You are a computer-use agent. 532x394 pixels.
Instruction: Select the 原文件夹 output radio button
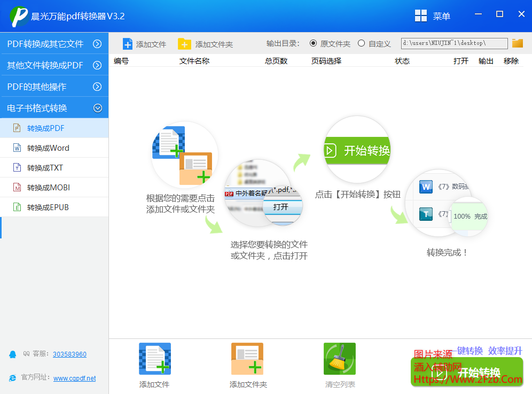tap(313, 43)
